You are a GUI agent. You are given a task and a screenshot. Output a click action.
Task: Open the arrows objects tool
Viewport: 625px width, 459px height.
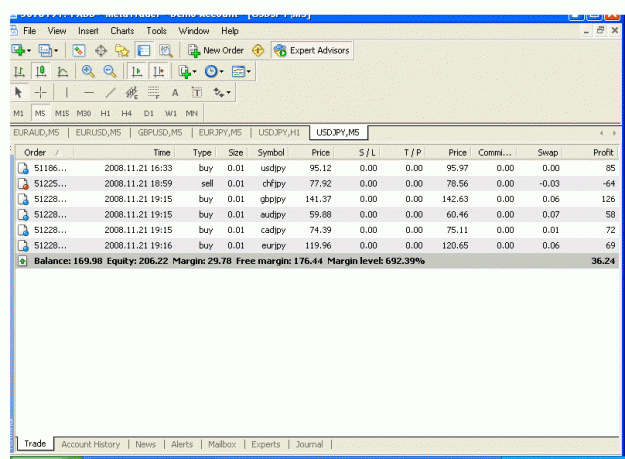(x=218, y=93)
